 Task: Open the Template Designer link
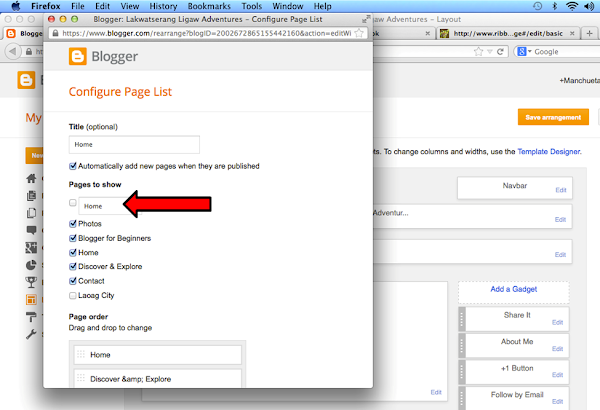click(x=549, y=152)
